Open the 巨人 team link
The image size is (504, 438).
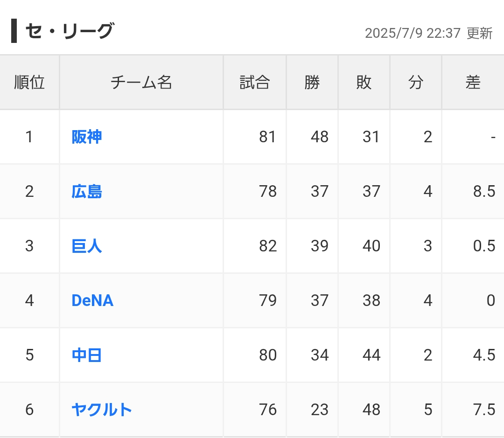pyautogui.click(x=86, y=246)
